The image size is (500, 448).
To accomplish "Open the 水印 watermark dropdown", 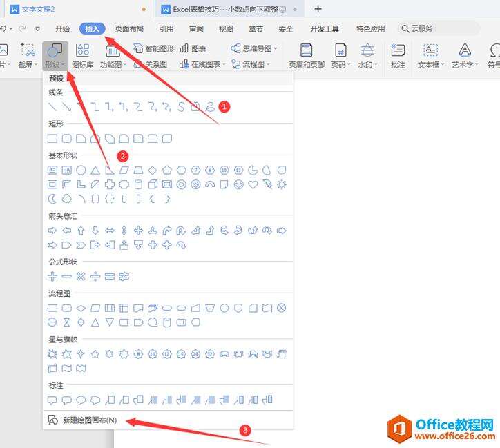I will tap(367, 56).
